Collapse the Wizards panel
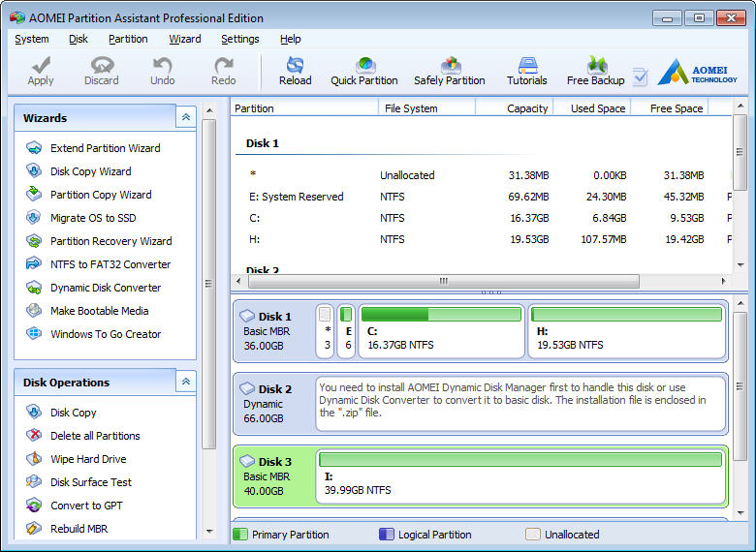 (185, 117)
